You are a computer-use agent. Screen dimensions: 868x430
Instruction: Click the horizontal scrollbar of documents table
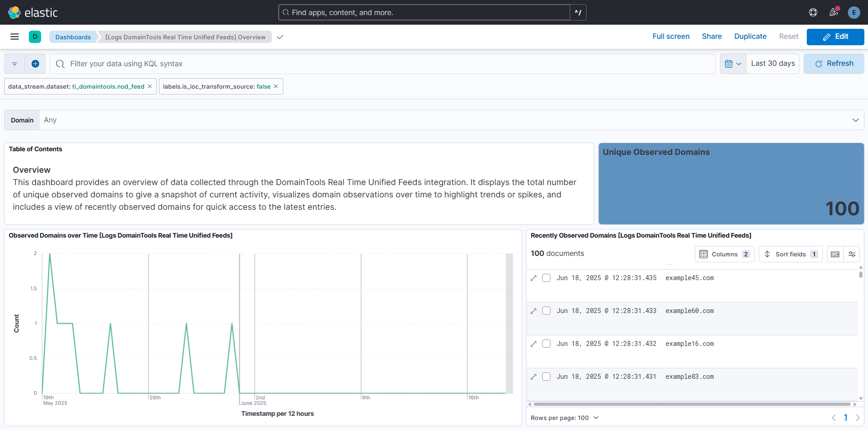692,404
